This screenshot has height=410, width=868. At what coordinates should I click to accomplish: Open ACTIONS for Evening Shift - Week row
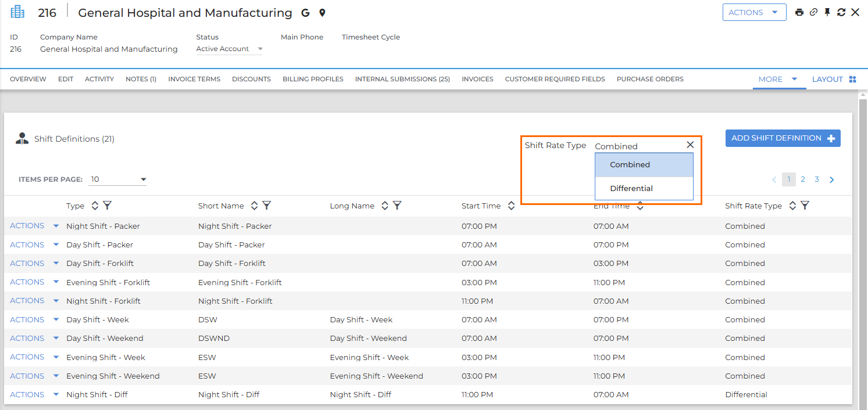(x=34, y=357)
